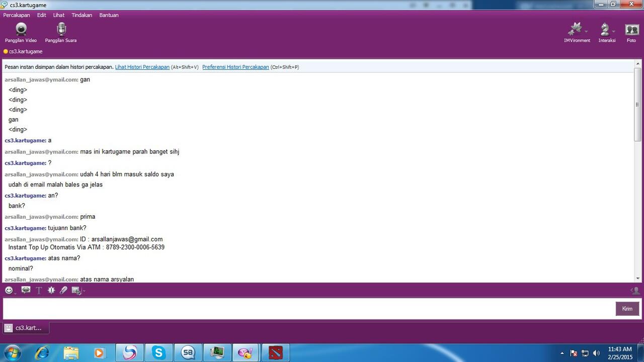
Task: Open Skype from the taskbar
Action: (x=159, y=352)
